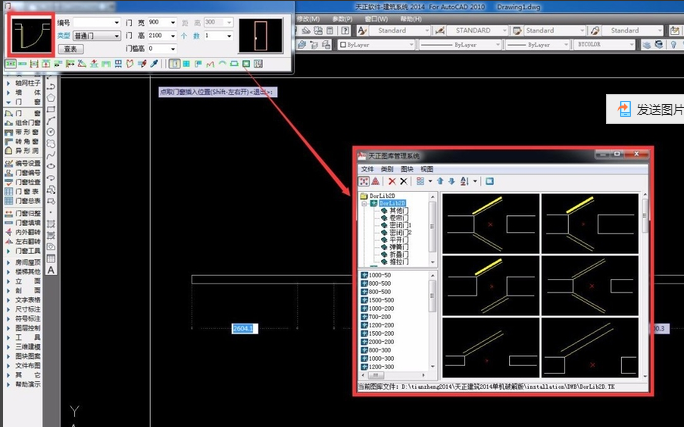Select the top-left door block thumbnail in library
This screenshot has width=684, height=427.
pos(491,224)
